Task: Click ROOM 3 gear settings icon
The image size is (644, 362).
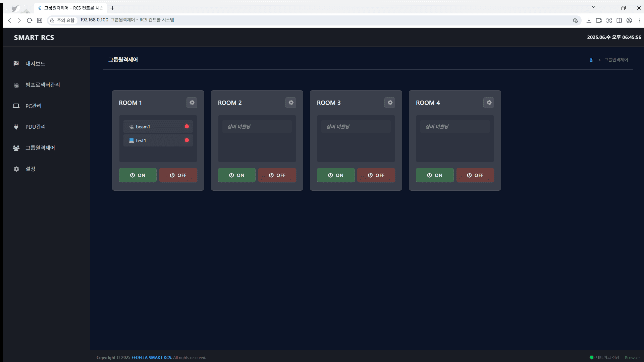Action: click(x=390, y=103)
